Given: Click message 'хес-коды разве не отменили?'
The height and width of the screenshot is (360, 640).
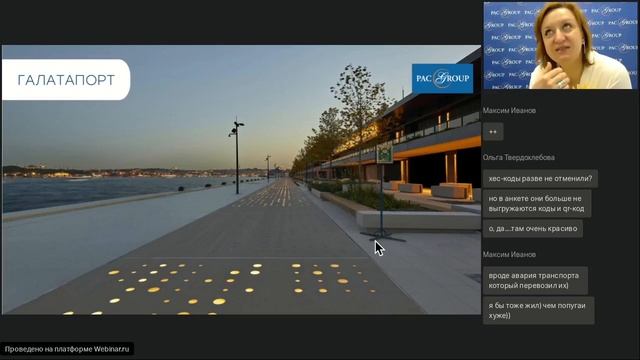Looking at the screenshot, I should tap(540, 178).
